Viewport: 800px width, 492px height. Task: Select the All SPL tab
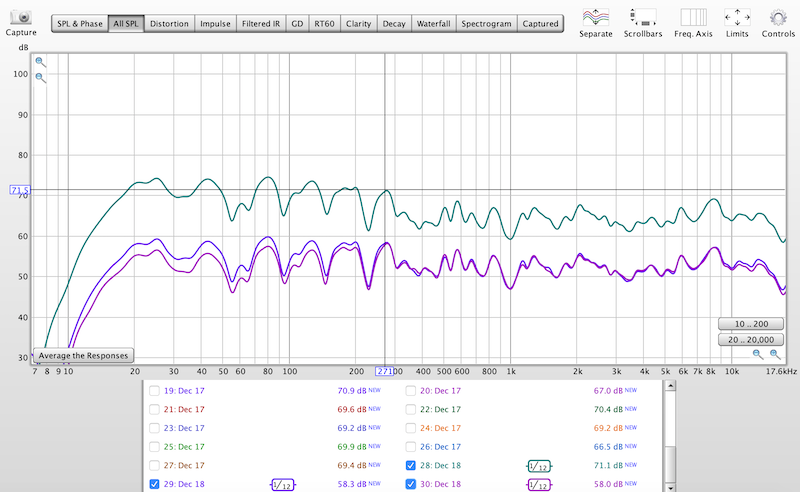[126, 23]
